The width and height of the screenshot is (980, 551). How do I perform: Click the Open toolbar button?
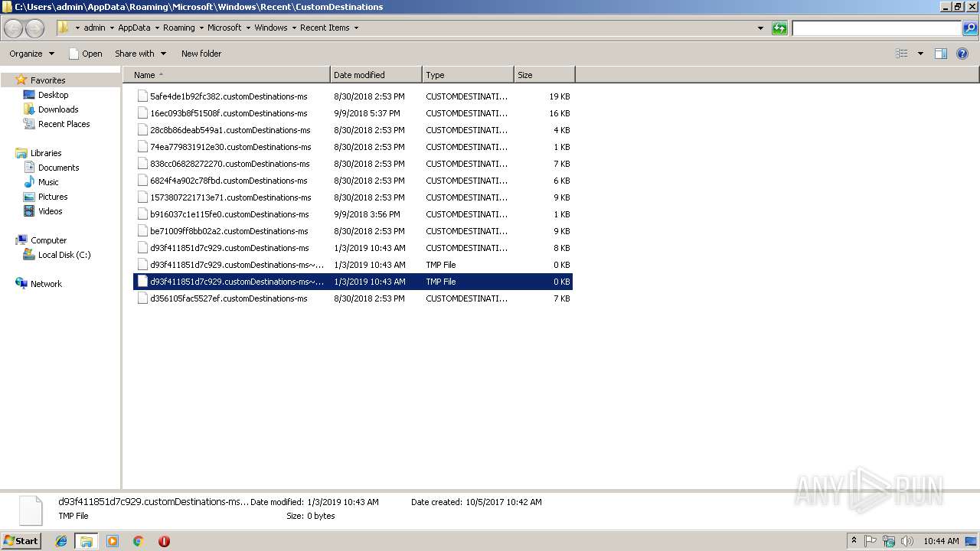85,54
